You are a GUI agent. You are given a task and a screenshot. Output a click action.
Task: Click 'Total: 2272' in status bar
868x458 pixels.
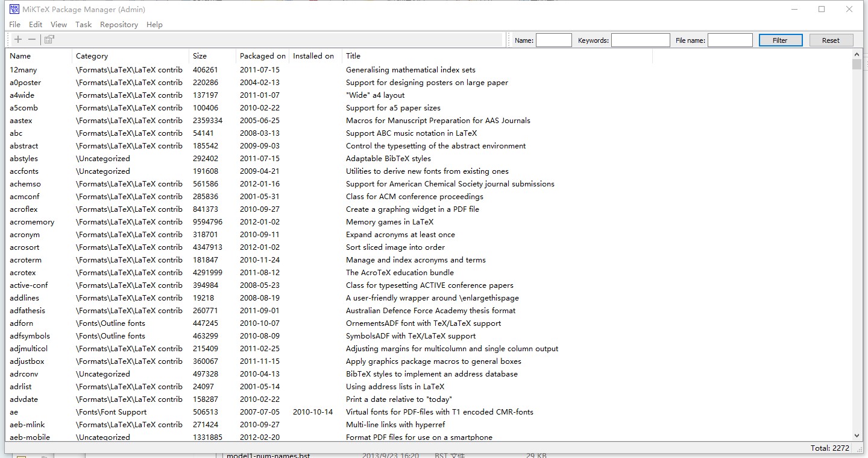(830, 448)
